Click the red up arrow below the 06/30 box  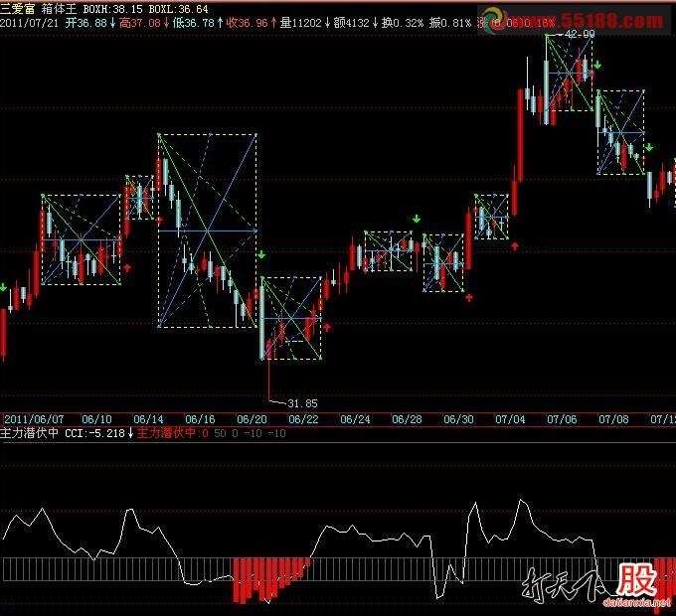469,297
